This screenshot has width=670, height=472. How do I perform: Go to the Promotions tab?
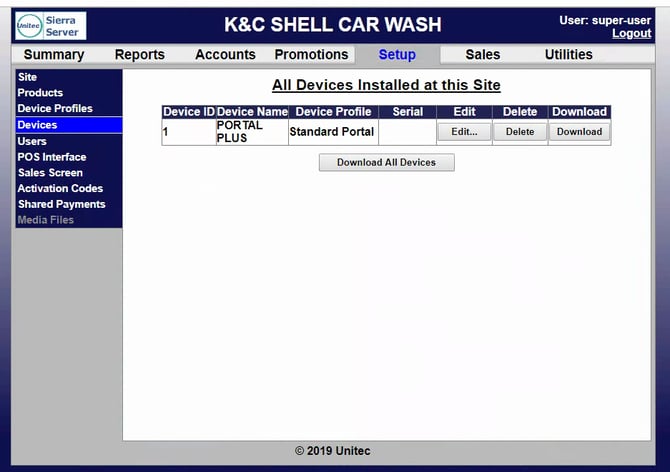click(x=311, y=55)
